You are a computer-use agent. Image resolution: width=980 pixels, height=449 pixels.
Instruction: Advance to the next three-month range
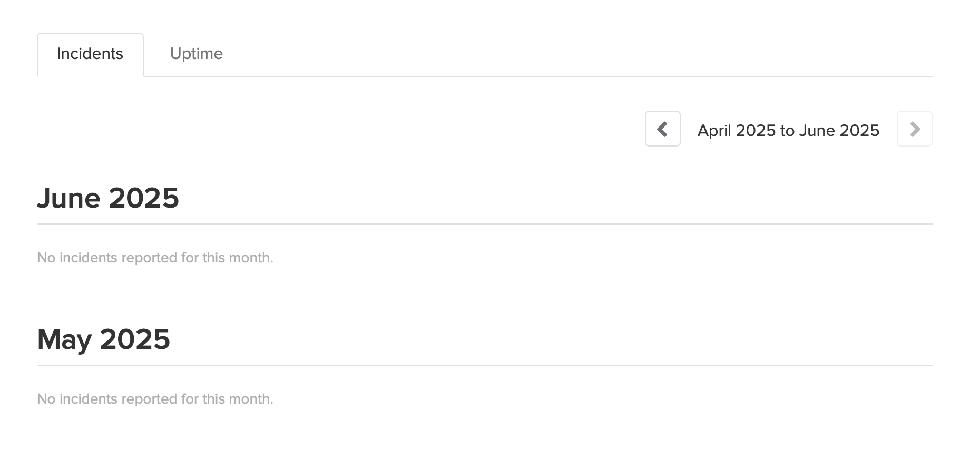coord(914,129)
